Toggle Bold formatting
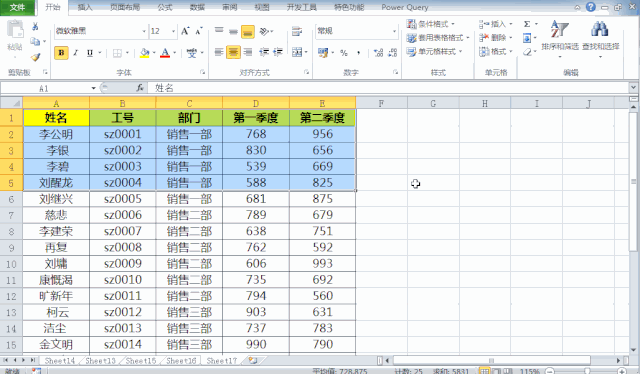The image size is (640, 374). (61, 53)
